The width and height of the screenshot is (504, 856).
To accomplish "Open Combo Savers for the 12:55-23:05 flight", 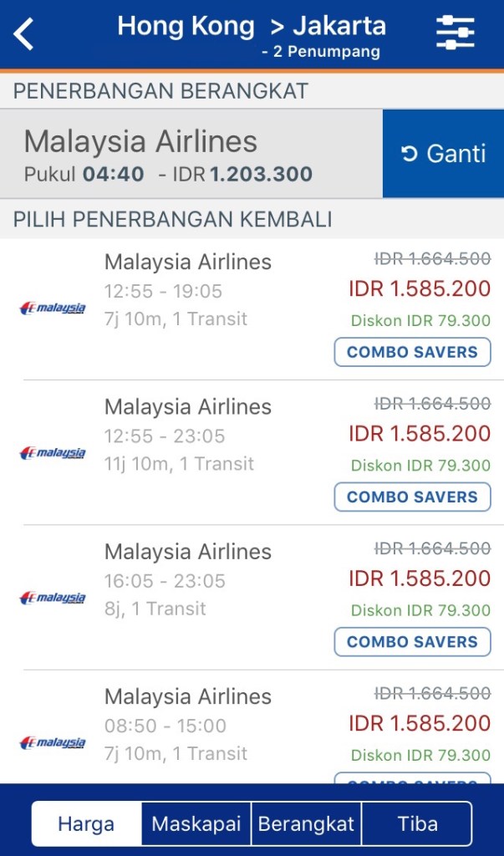I will click(412, 497).
